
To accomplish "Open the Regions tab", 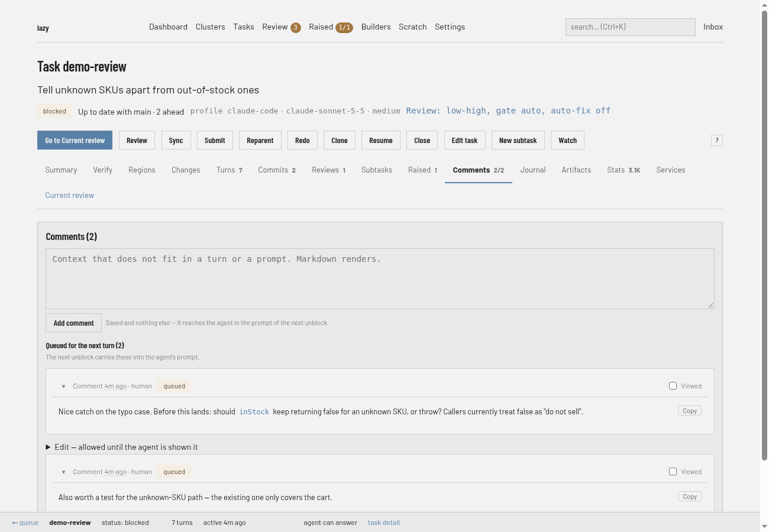I will pyautogui.click(x=142, y=170).
